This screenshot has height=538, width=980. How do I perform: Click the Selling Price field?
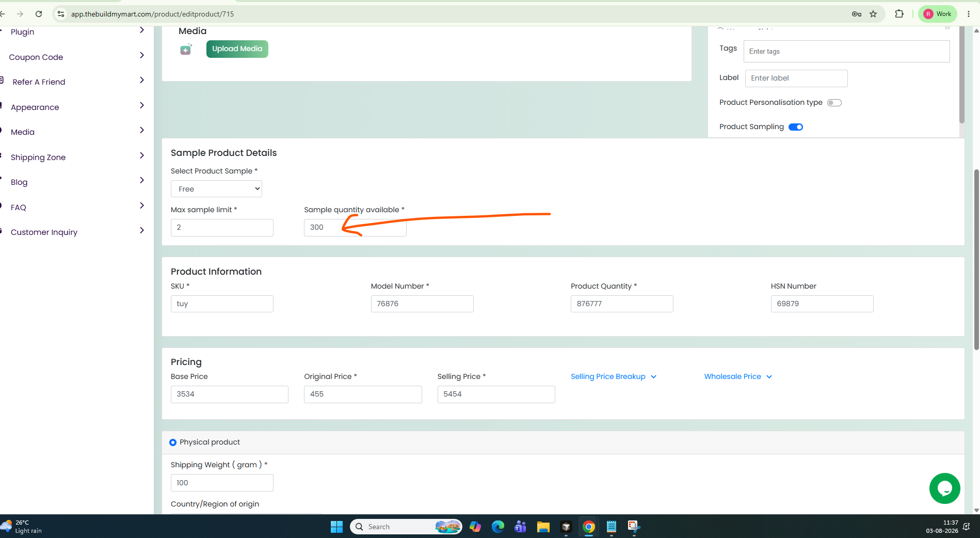[x=496, y=394]
